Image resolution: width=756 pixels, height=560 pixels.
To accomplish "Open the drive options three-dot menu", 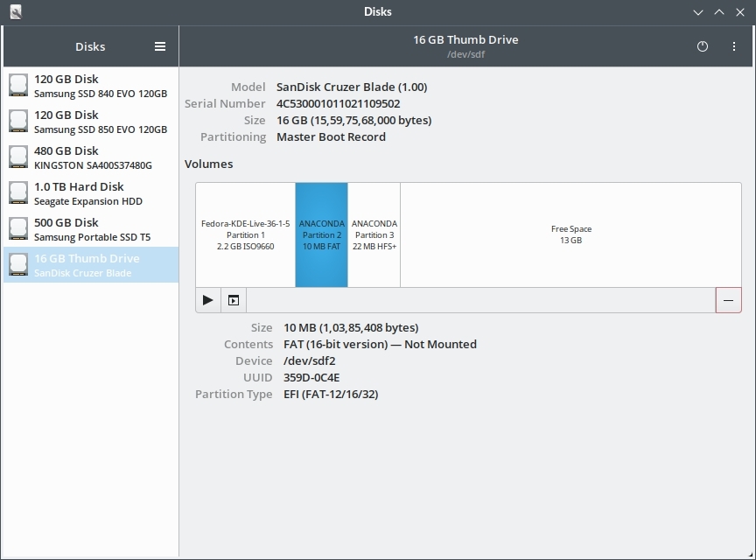I will (x=734, y=46).
